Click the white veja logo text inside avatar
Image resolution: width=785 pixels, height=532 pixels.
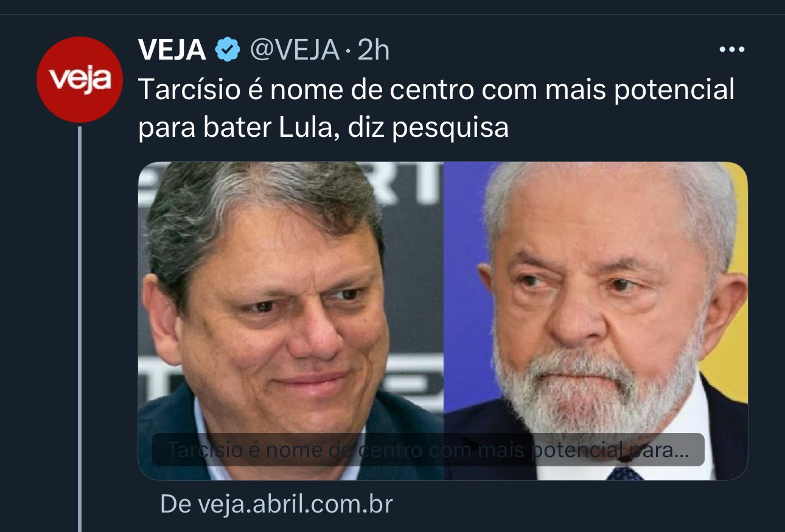point(80,80)
